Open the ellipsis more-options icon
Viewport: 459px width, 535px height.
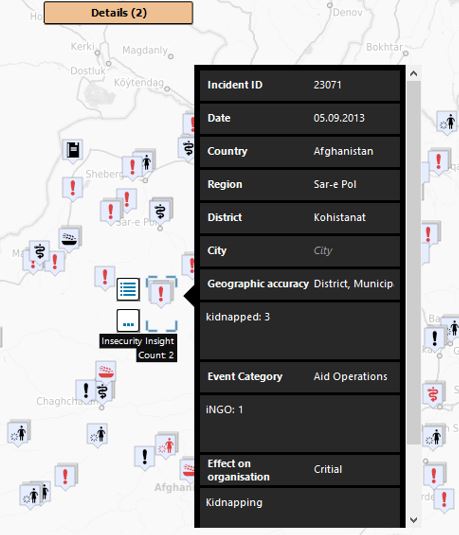pos(128,321)
